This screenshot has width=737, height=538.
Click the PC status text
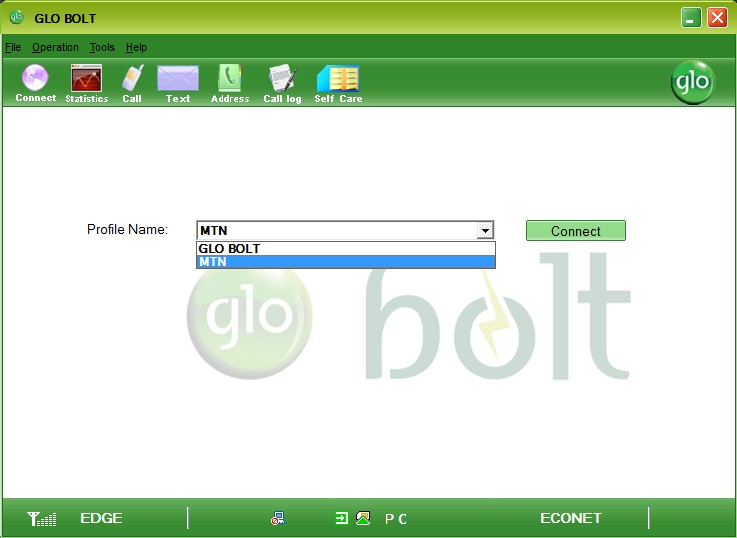click(x=396, y=519)
